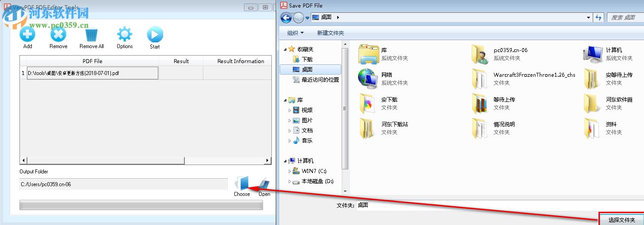Screen dimensions: 644x225
Task: Select the 等待上传 folder
Action: click(x=480, y=103)
